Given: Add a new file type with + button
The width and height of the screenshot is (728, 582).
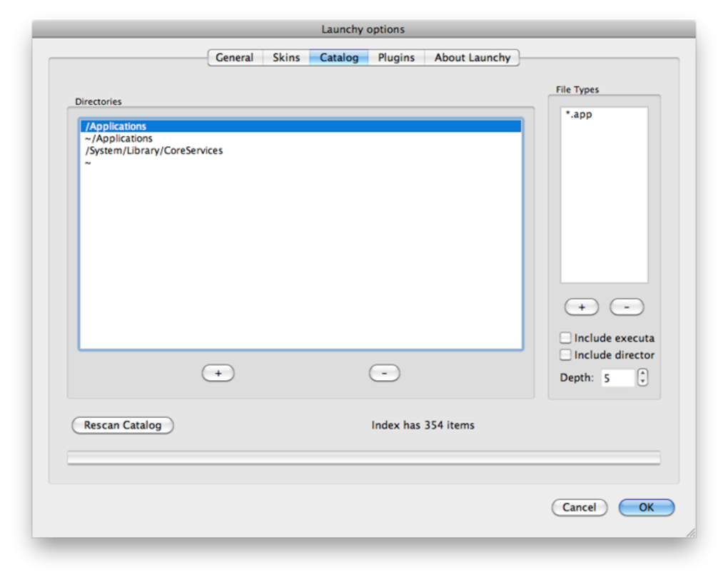Looking at the screenshot, I should click(581, 307).
